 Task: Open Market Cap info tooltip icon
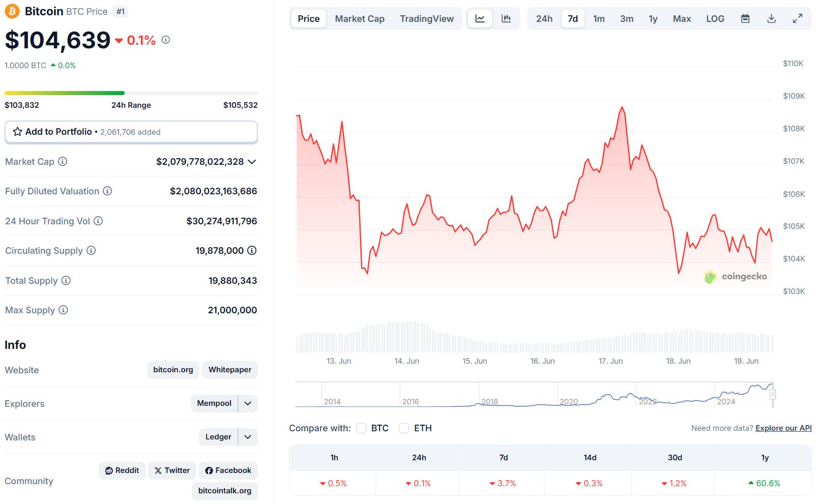[62, 162]
